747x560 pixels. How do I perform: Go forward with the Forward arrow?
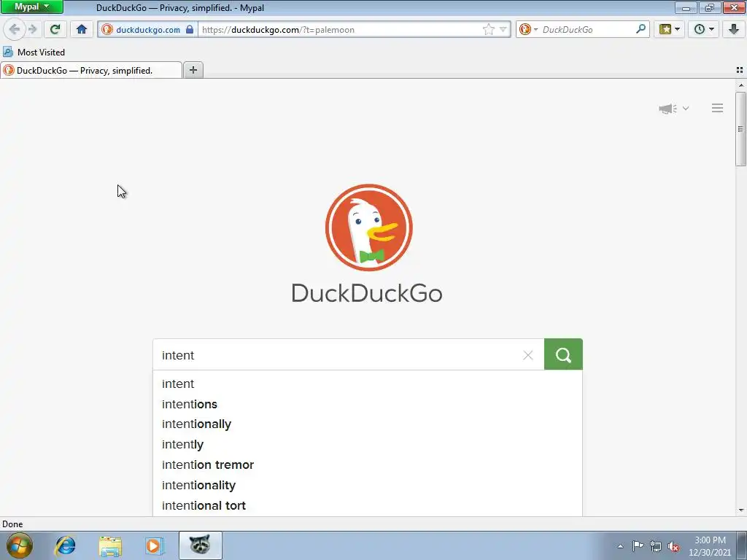(33, 29)
